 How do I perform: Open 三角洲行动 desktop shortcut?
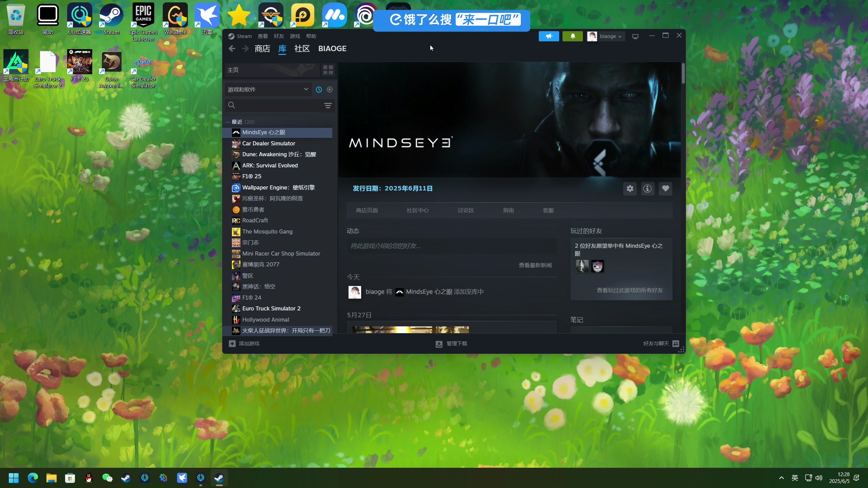(x=16, y=65)
